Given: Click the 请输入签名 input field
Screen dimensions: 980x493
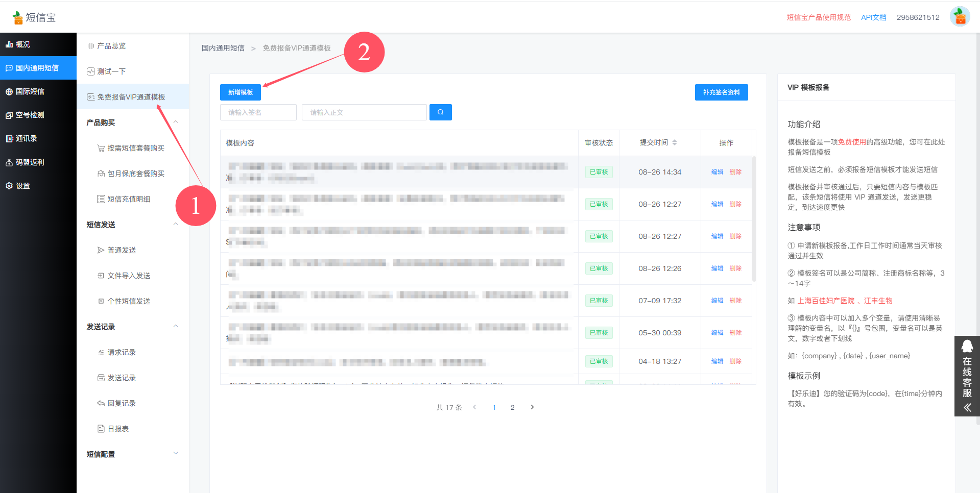Looking at the screenshot, I should tap(258, 112).
